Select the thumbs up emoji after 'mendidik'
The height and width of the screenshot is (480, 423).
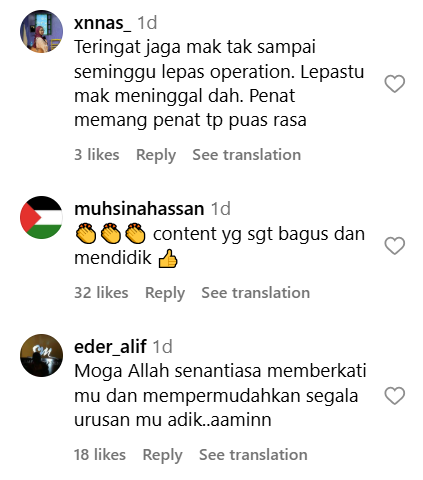[x=168, y=259]
